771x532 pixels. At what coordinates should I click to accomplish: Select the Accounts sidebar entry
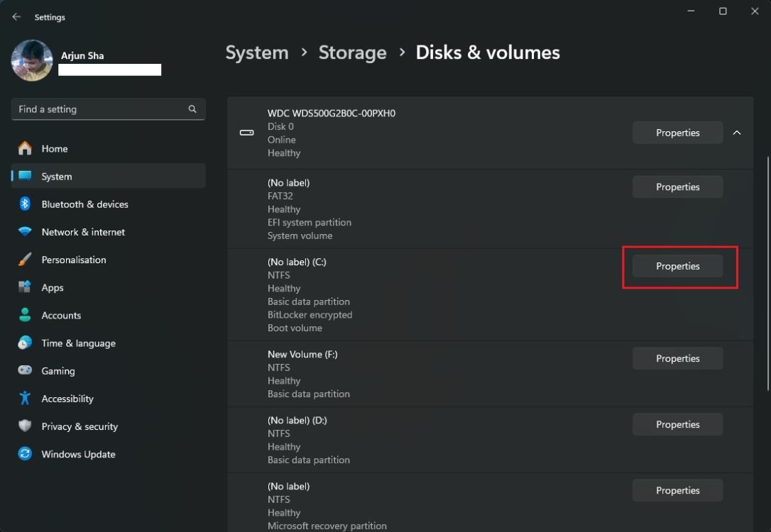click(61, 315)
